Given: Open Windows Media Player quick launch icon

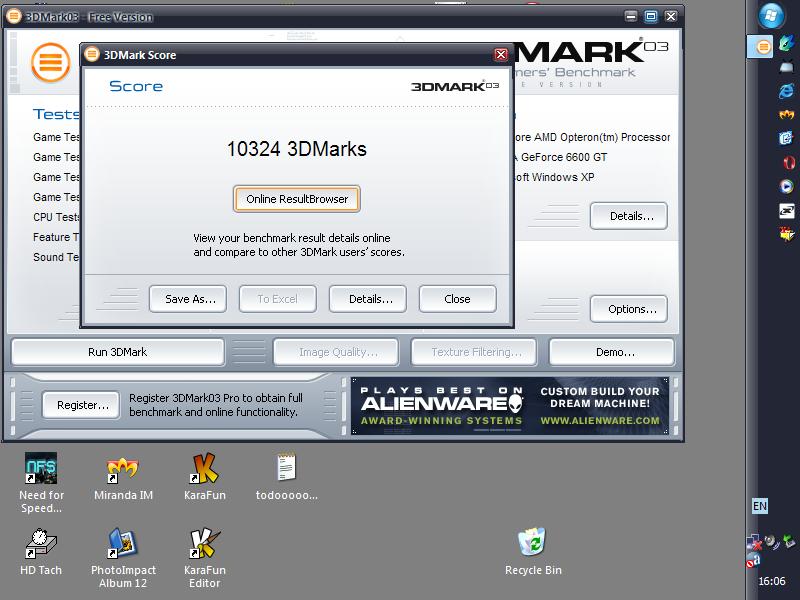Looking at the screenshot, I should tap(787, 186).
